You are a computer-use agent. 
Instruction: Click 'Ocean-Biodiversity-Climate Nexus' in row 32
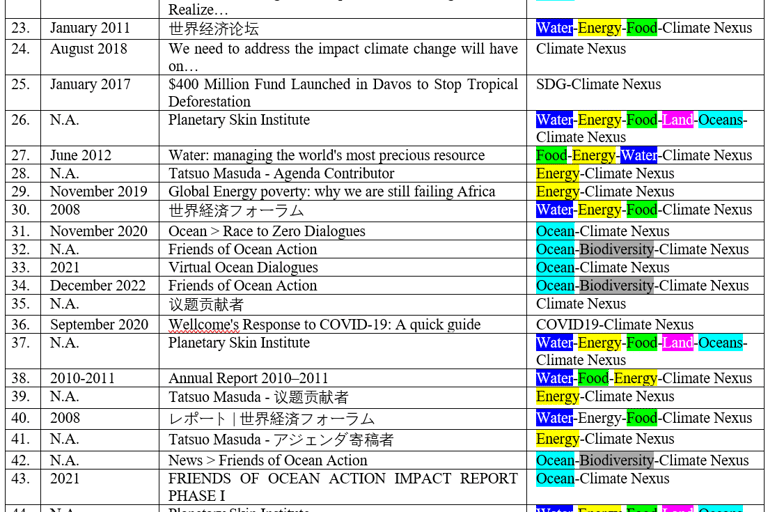(642, 249)
